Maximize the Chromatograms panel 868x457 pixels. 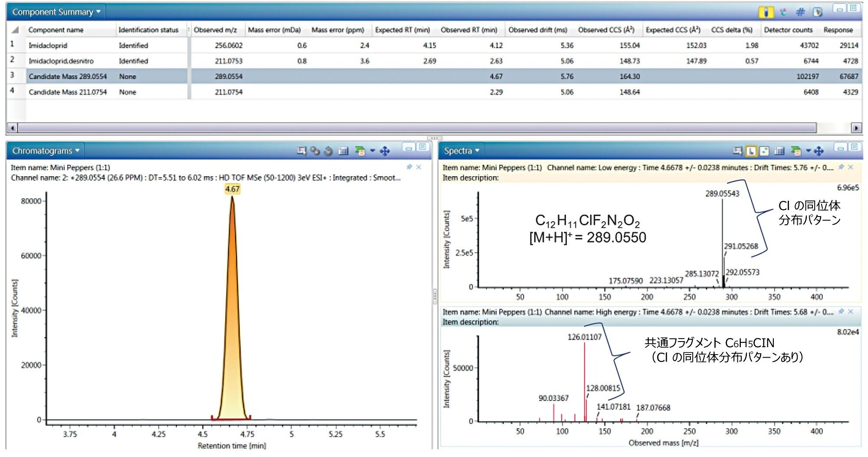pos(422,147)
